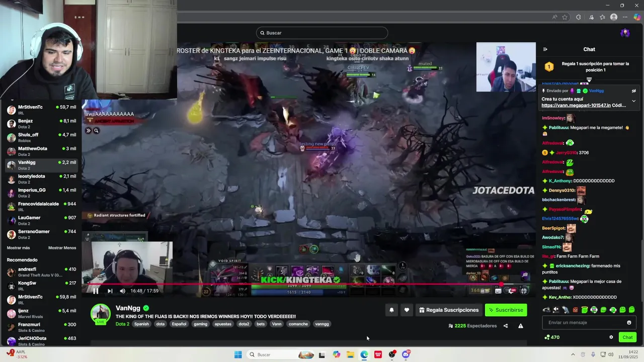This screenshot has width=644, height=362.
Task: Open Copilot icon in Edge toolbar
Action: [637, 17]
